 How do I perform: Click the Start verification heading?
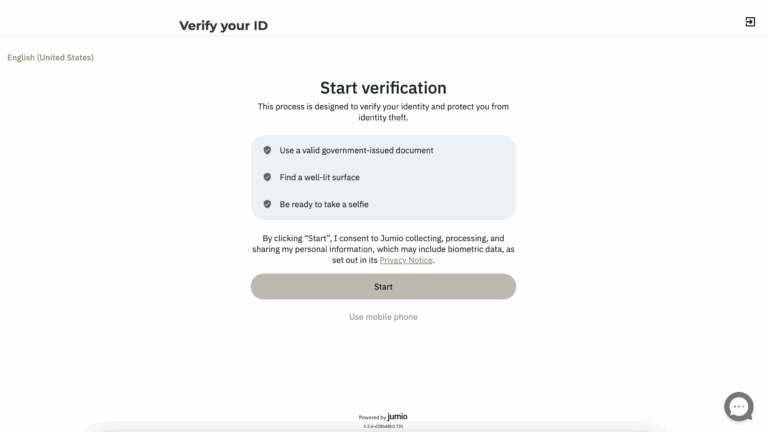[383, 88]
